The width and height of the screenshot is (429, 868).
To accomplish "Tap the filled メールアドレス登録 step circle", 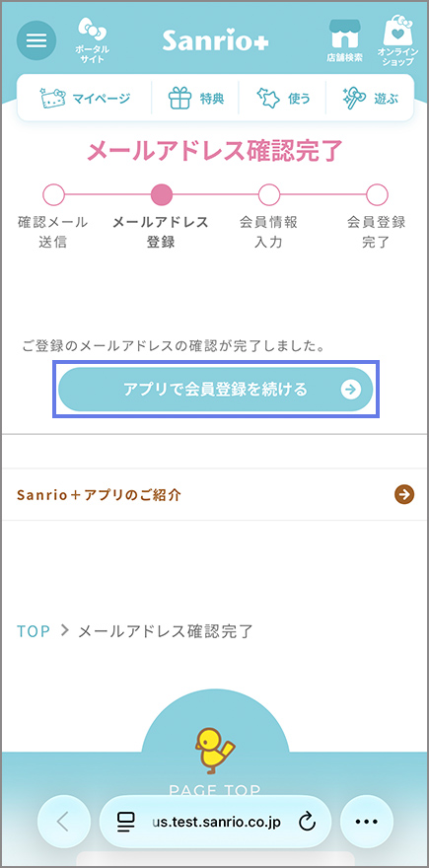I will (x=161, y=194).
